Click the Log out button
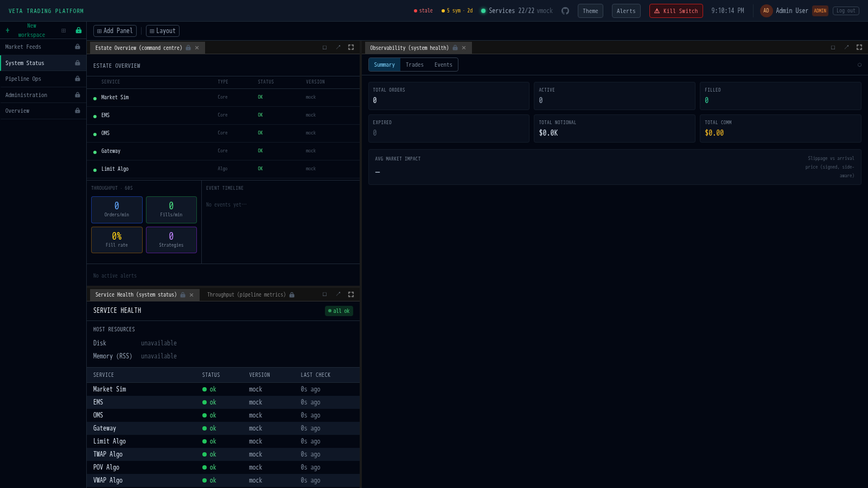This screenshot has height=488, width=868. point(846,11)
